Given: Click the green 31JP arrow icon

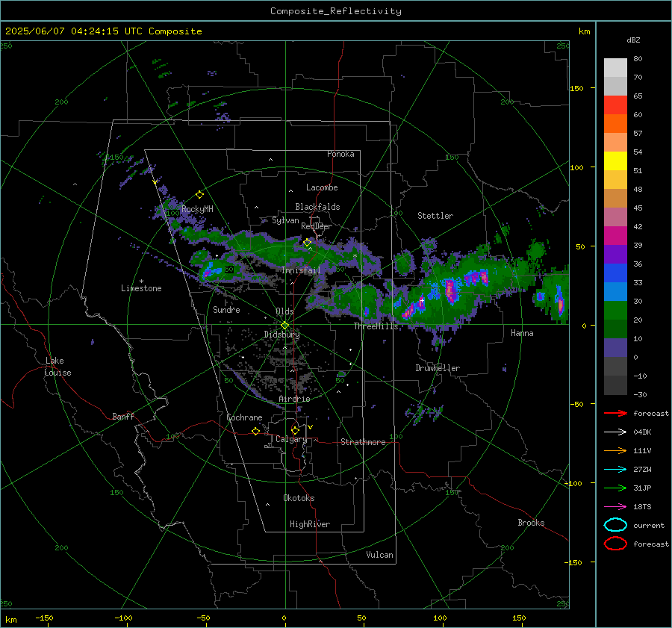Looking at the screenshot, I should coord(615,488).
